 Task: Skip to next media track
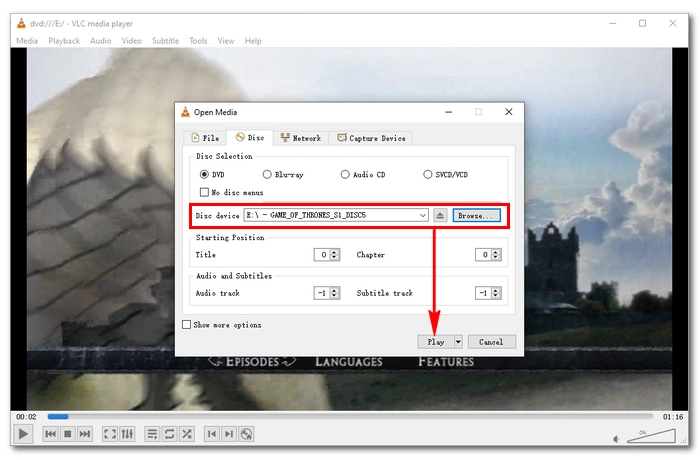[85, 434]
